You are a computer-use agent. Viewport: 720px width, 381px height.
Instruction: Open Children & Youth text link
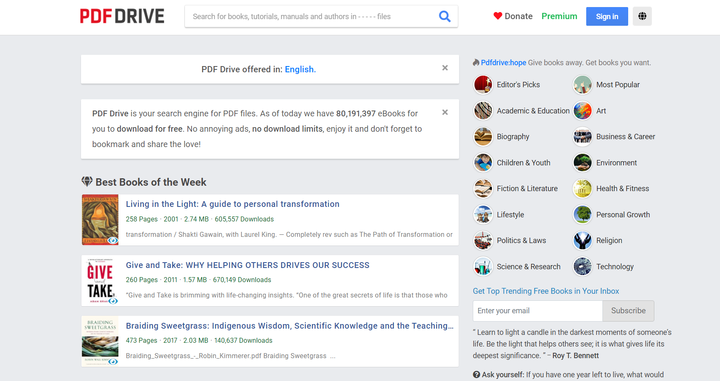[523, 163]
